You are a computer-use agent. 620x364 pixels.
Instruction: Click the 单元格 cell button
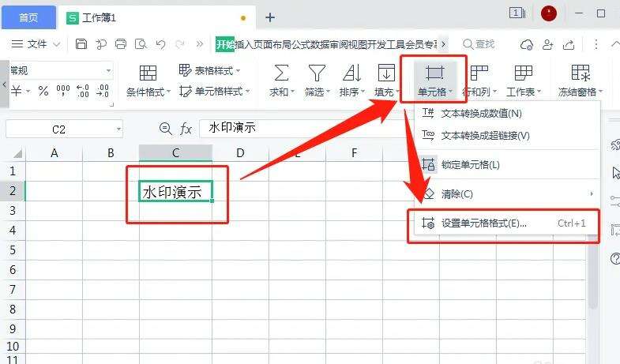click(434, 81)
